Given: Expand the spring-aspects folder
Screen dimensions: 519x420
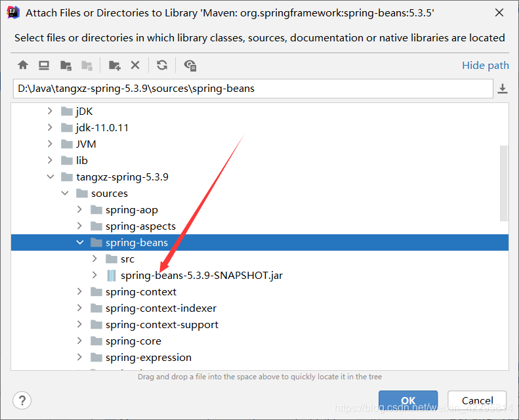Looking at the screenshot, I should pyautogui.click(x=79, y=226).
